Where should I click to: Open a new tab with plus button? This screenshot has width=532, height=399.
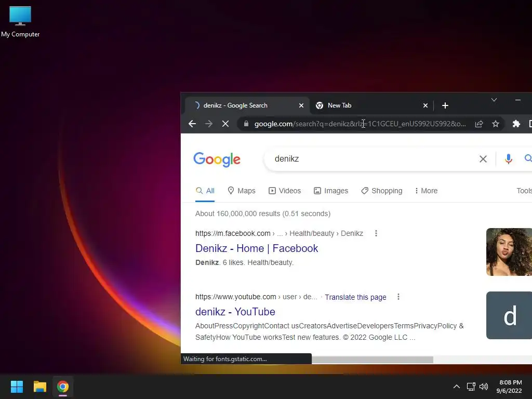click(445, 105)
